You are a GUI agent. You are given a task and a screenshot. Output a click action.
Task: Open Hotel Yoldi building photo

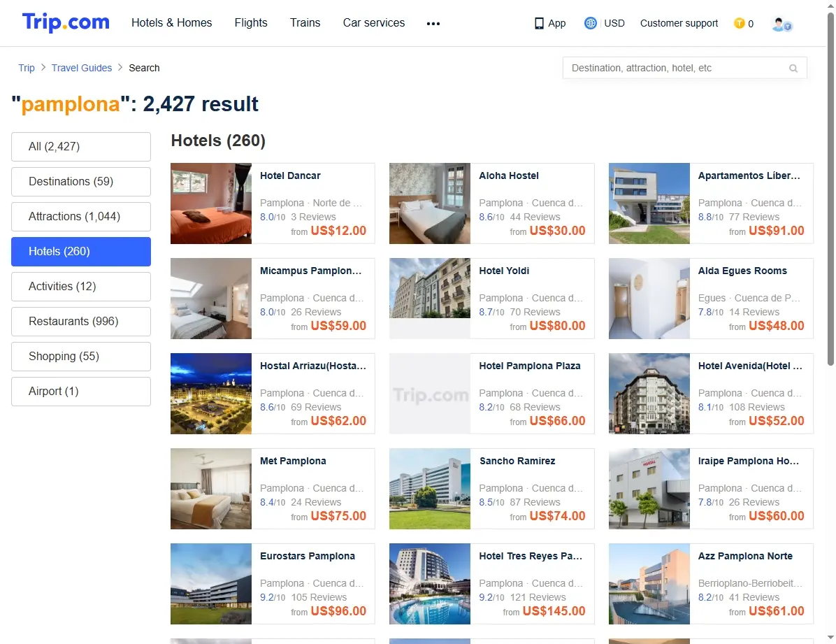(x=430, y=288)
